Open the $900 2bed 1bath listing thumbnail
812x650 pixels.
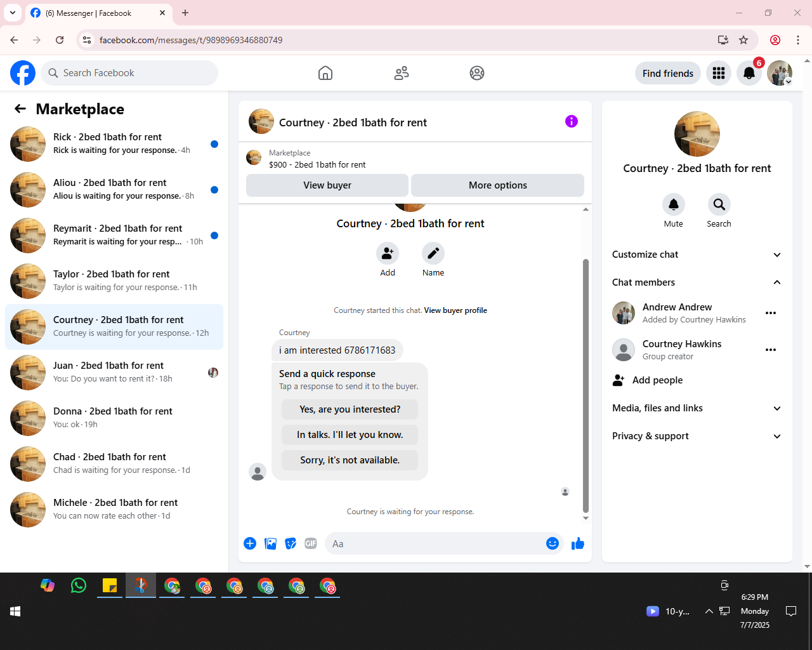[x=254, y=157]
